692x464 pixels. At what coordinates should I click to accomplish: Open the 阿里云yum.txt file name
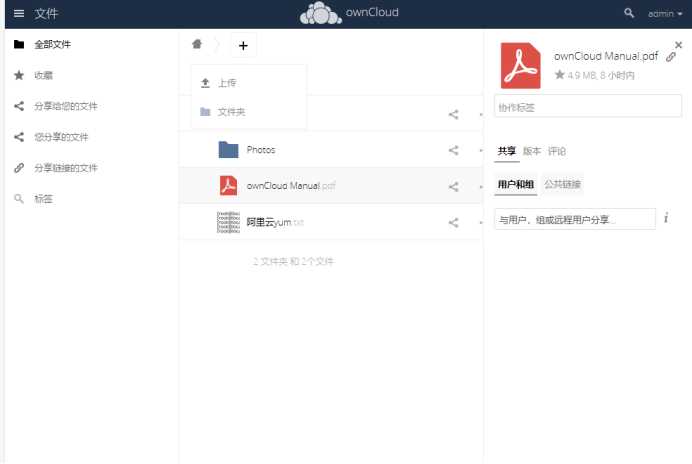tap(275, 222)
